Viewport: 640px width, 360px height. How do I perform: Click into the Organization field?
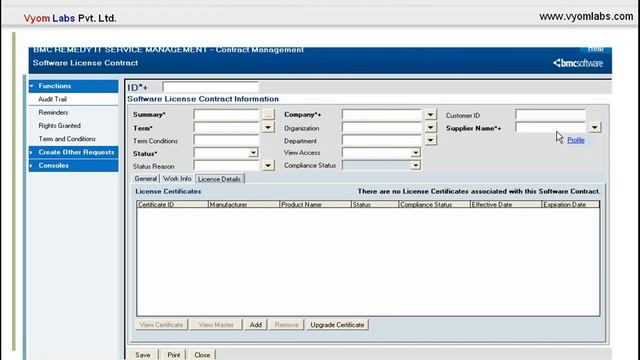(x=382, y=127)
